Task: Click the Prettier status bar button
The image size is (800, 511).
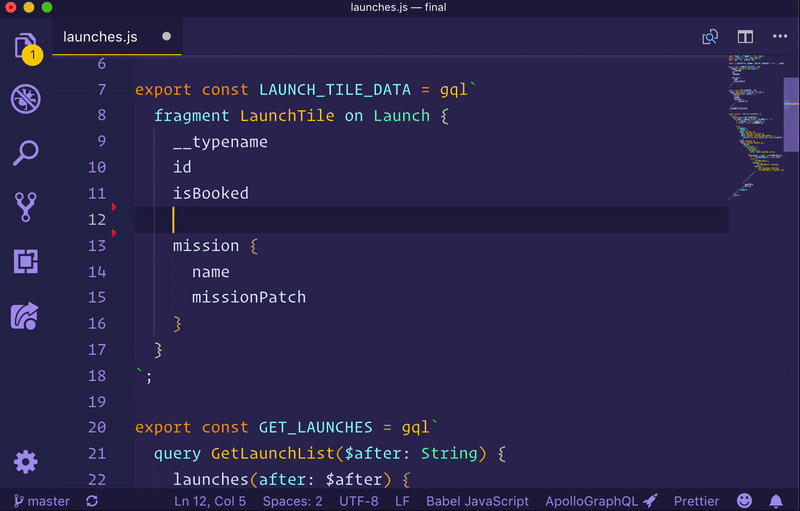Action: pos(695,500)
